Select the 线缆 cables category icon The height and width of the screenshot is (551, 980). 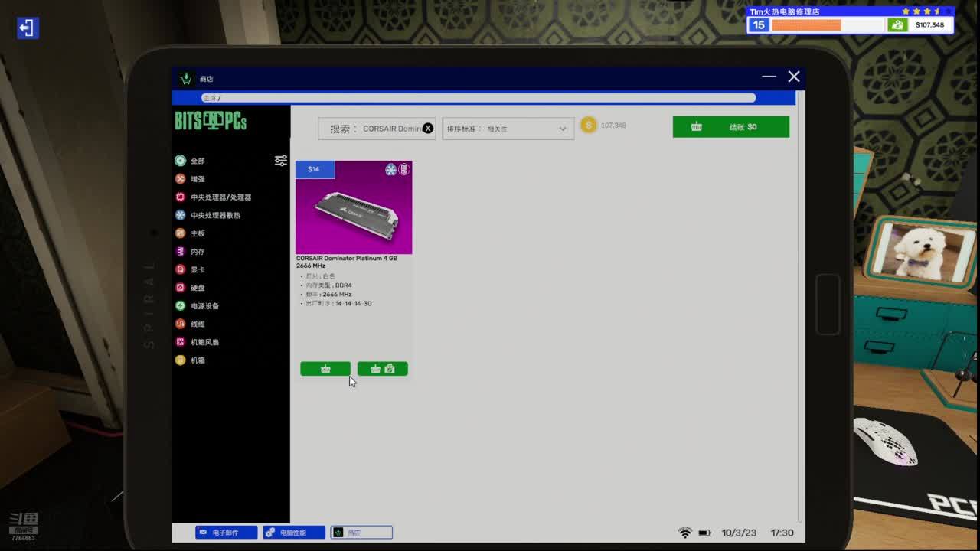[x=180, y=324]
